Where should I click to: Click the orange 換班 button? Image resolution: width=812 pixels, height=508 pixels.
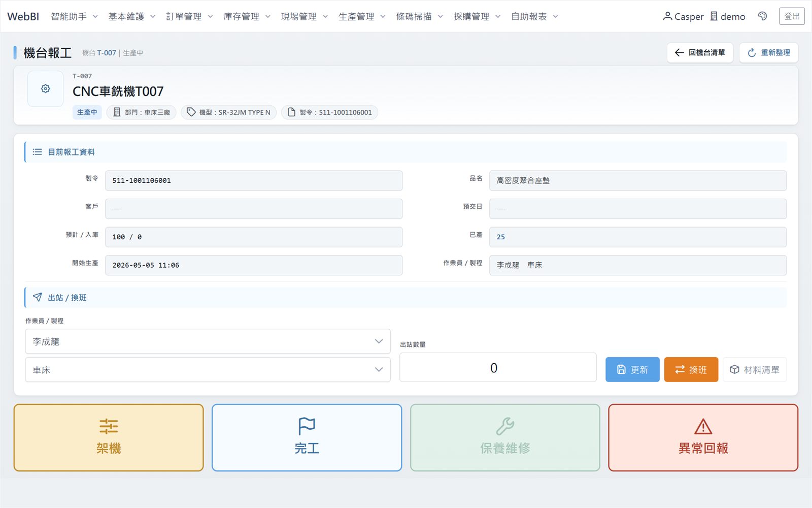pyautogui.click(x=691, y=369)
